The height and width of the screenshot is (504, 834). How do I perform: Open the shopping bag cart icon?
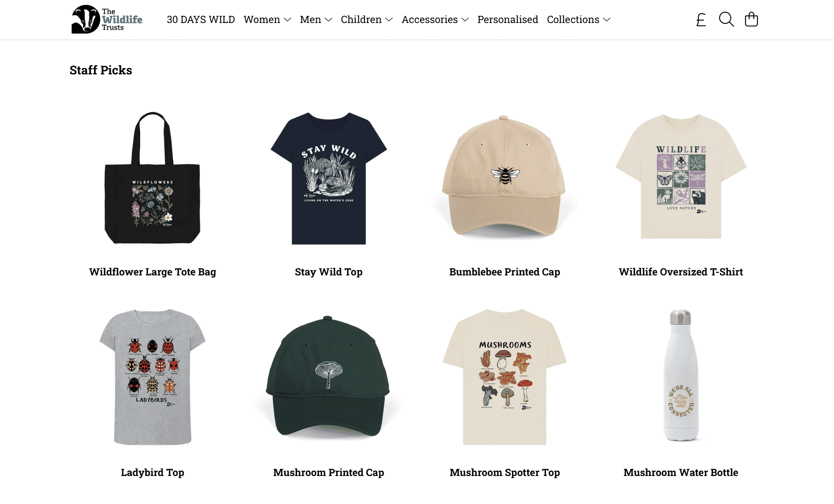click(x=751, y=19)
